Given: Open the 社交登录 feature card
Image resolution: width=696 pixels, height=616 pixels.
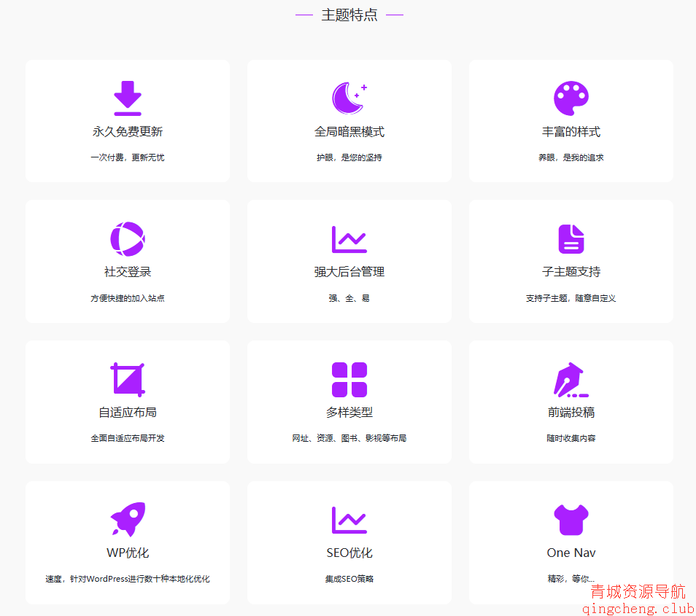Looking at the screenshot, I should [127, 261].
